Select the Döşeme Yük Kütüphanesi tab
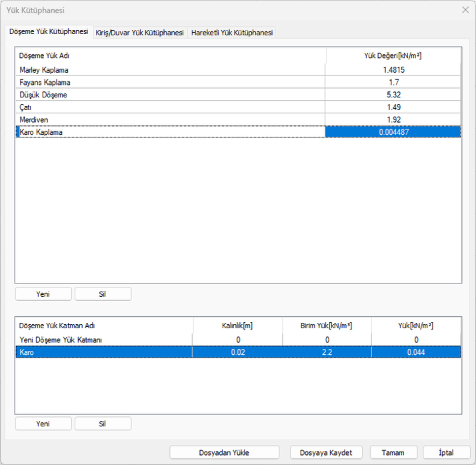 pos(48,32)
